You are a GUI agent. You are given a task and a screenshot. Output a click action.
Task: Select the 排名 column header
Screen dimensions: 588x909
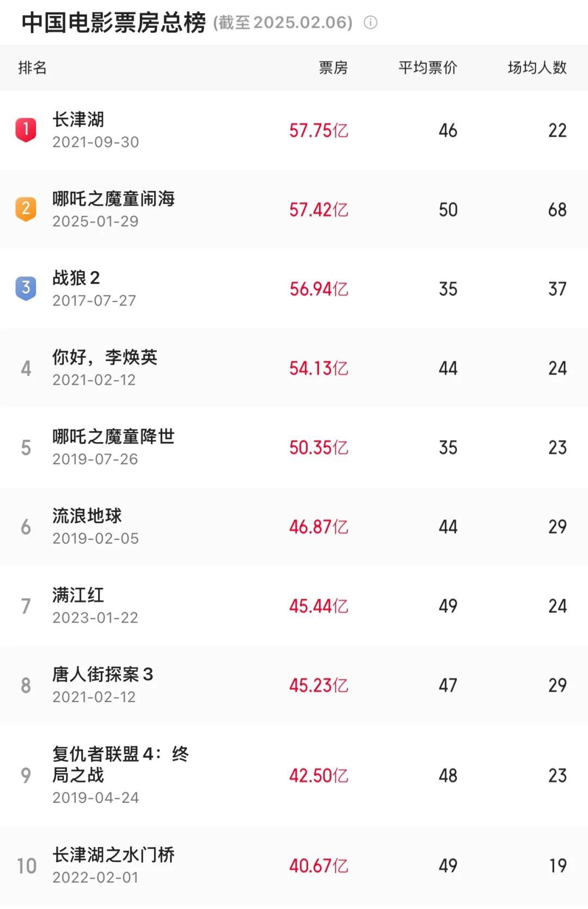click(x=33, y=67)
